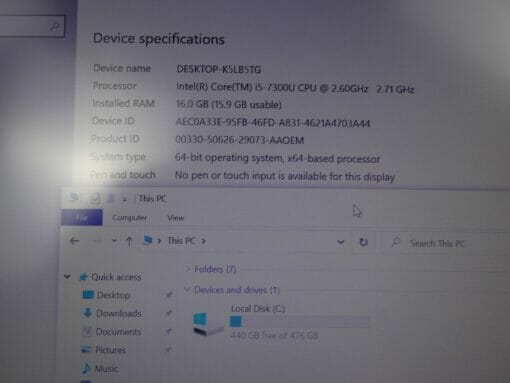
Task: Focus the Search This PC field
Action: pos(445,243)
